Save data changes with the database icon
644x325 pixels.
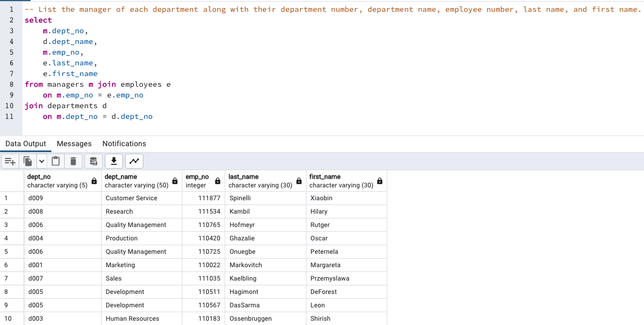point(93,161)
